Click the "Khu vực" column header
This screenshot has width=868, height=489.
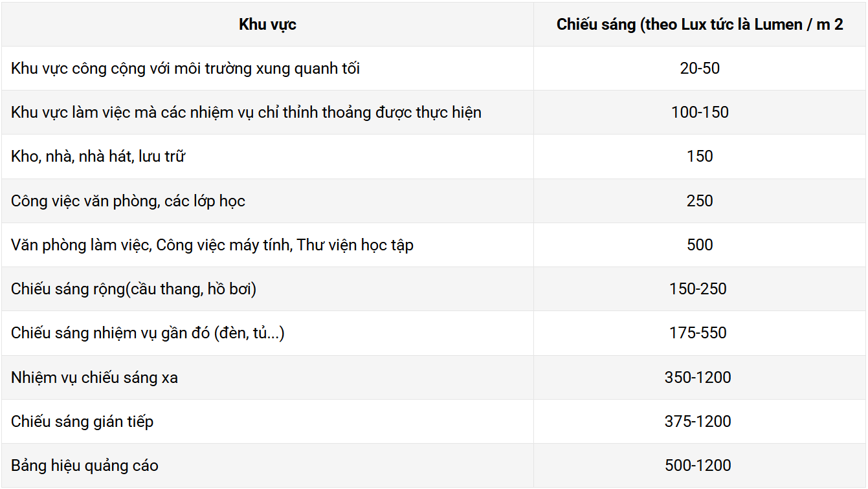click(267, 25)
